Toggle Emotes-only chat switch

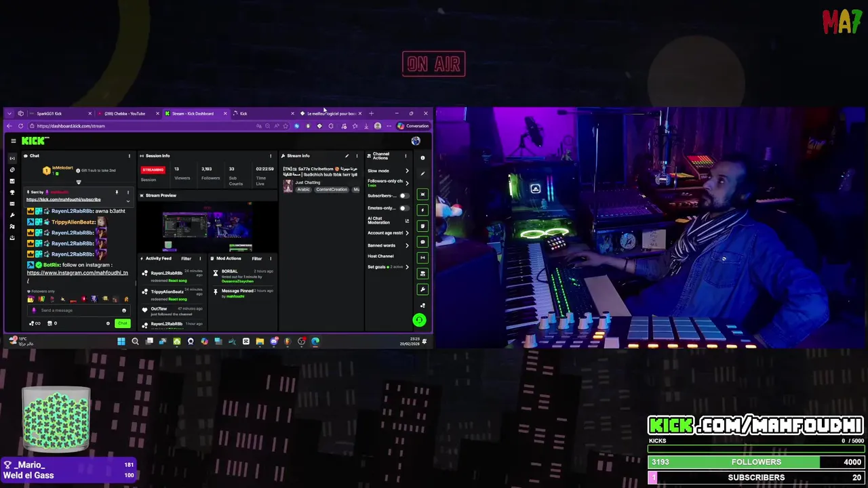tap(405, 208)
